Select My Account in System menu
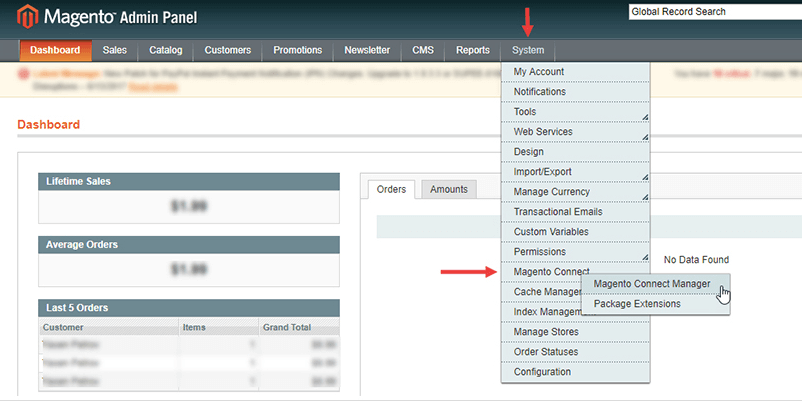This screenshot has height=401, width=802. [575, 72]
